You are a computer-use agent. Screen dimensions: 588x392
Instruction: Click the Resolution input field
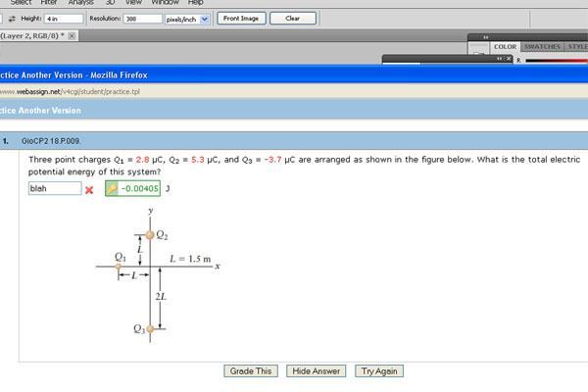[x=143, y=19]
